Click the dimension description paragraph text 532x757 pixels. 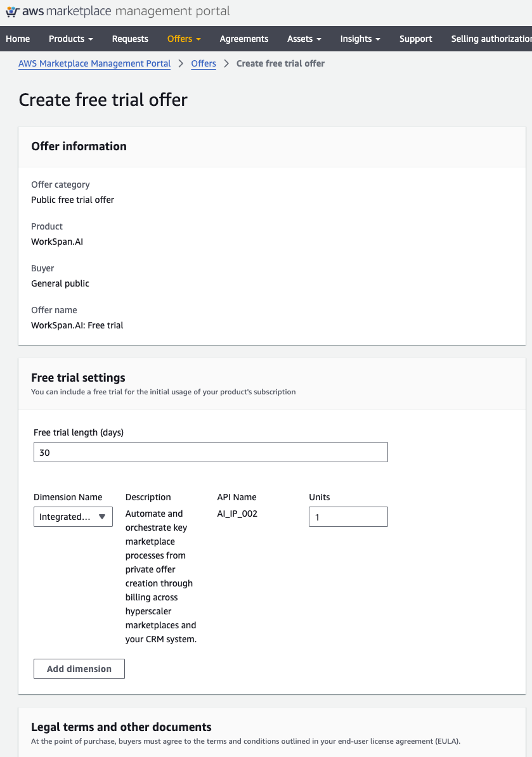click(x=161, y=576)
